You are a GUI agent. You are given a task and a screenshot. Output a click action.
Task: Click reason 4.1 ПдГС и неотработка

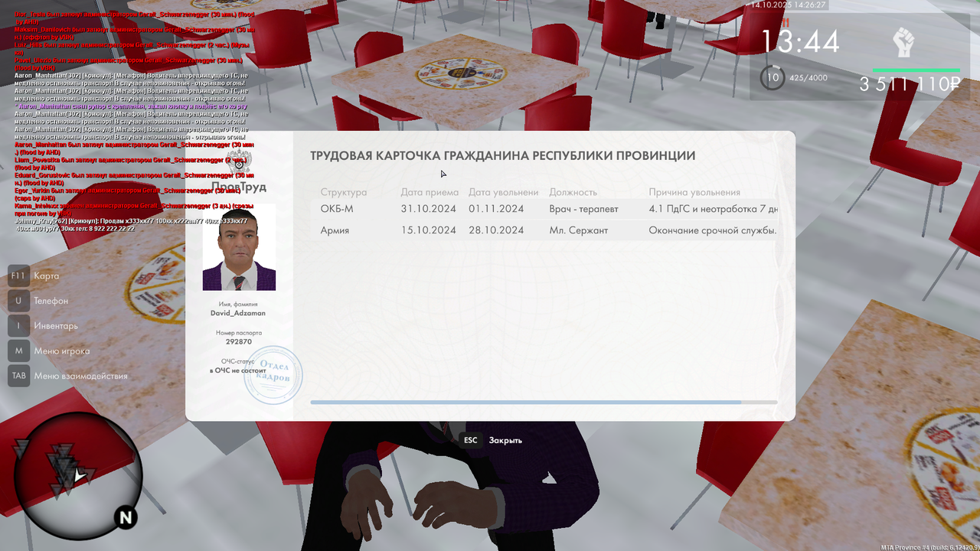(x=714, y=209)
